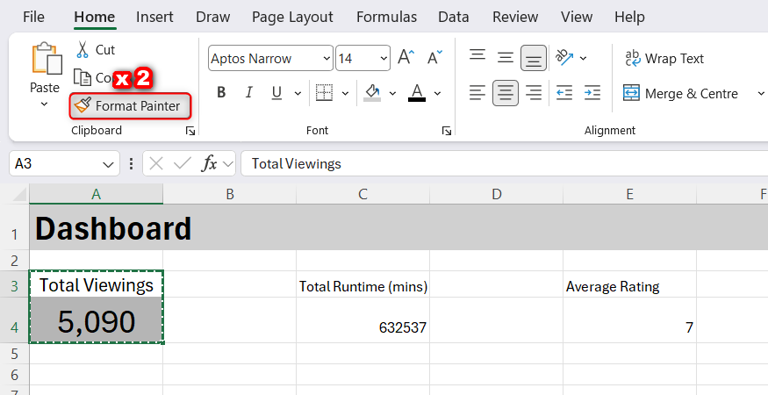Increase indent in the Alignment group
This screenshot has height=395, width=768.
tap(592, 93)
